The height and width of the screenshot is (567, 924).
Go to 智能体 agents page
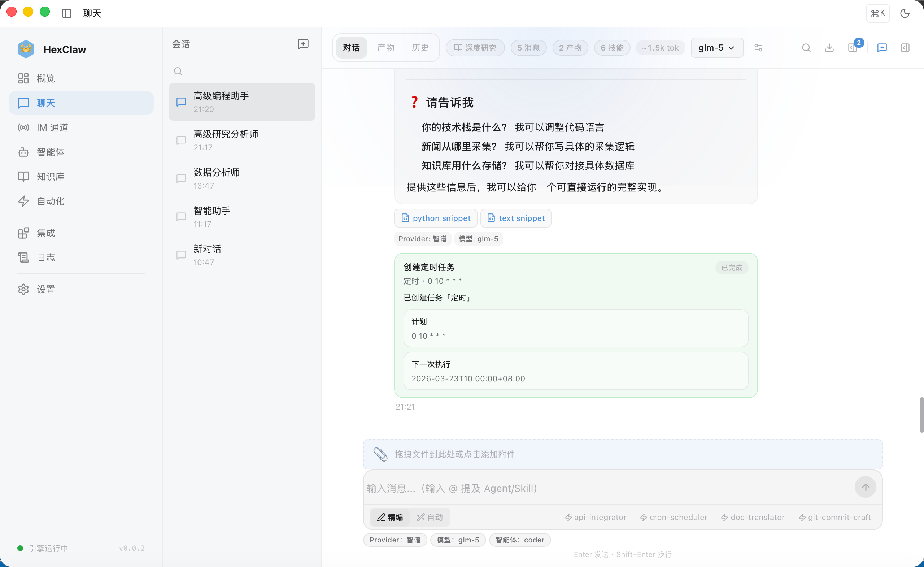(x=81, y=152)
